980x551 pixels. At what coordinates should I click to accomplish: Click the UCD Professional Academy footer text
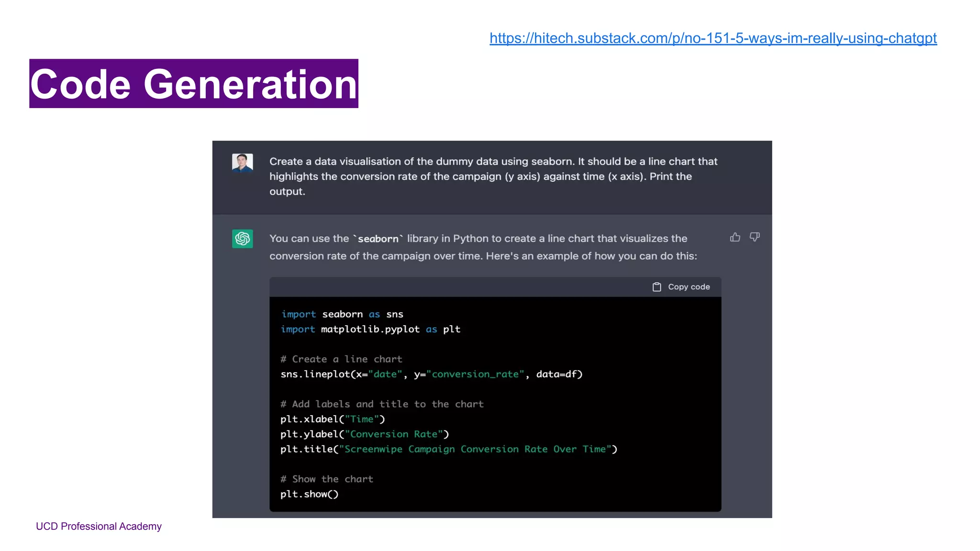pos(99,526)
